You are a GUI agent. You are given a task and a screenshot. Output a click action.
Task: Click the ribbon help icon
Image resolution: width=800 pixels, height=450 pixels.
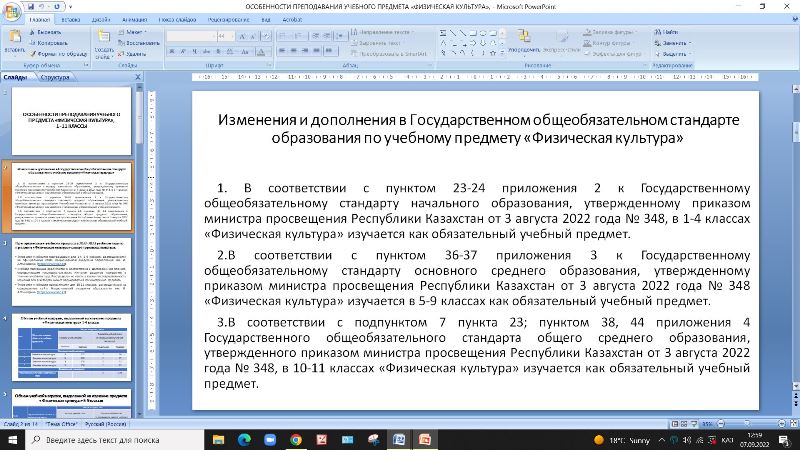click(794, 20)
